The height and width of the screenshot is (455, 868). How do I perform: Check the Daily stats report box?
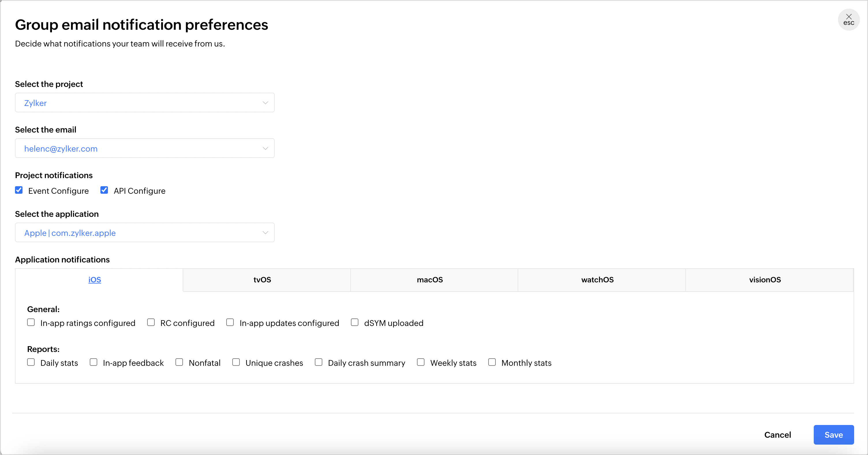point(31,362)
